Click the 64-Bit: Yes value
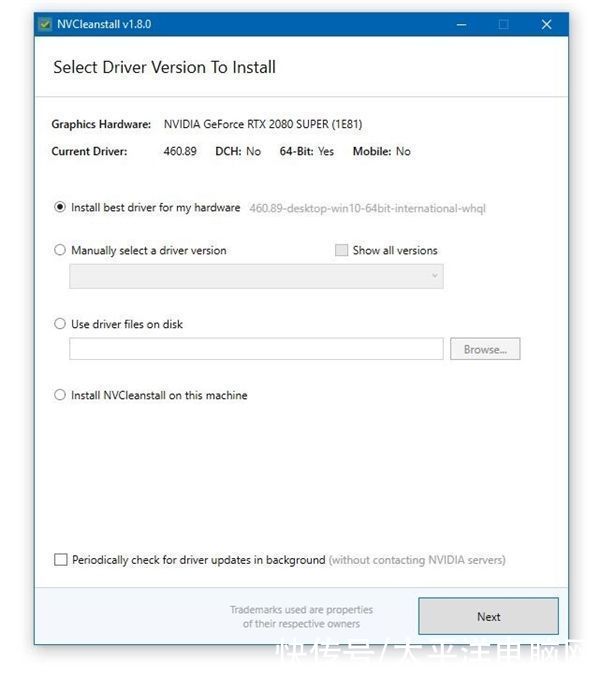Viewport: 600px width, 675px height. click(306, 151)
